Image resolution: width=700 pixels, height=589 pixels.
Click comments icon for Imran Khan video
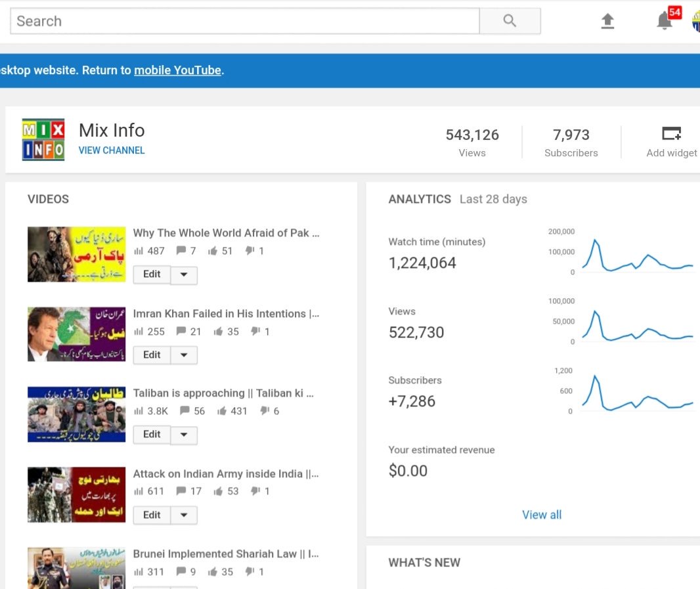tap(181, 331)
